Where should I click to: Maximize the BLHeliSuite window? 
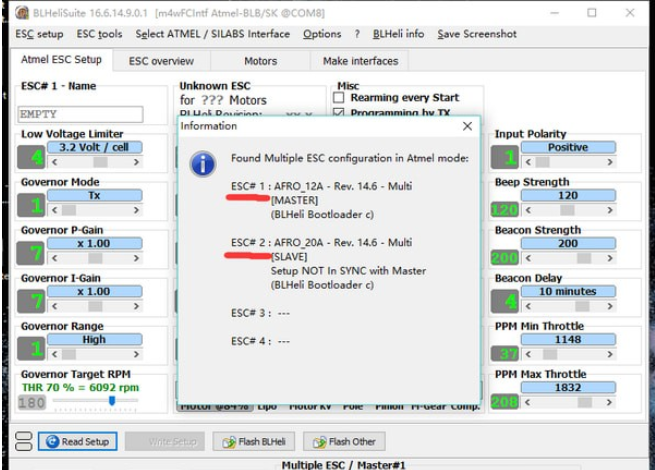[592, 13]
